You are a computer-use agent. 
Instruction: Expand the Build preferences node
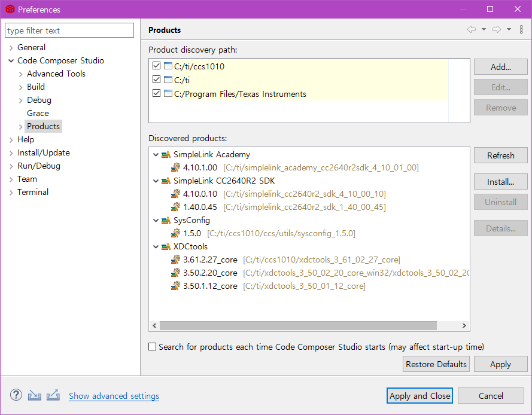21,87
